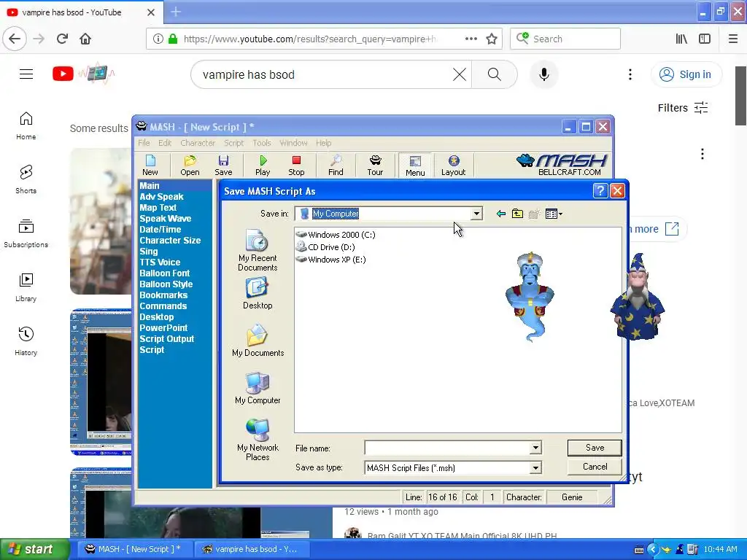Open History in the YouTube sidebar
Image resolution: width=747 pixels, height=560 pixels.
point(26,341)
